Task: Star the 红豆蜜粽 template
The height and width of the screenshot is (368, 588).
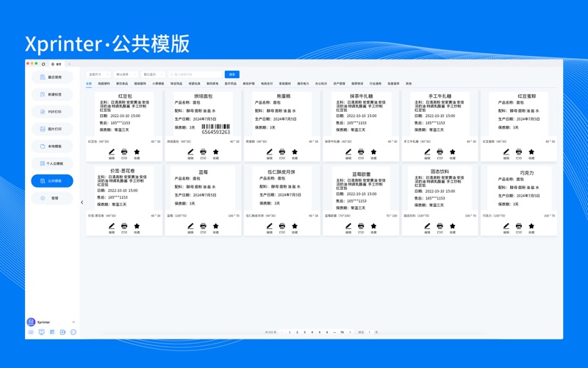Action: 531,152
